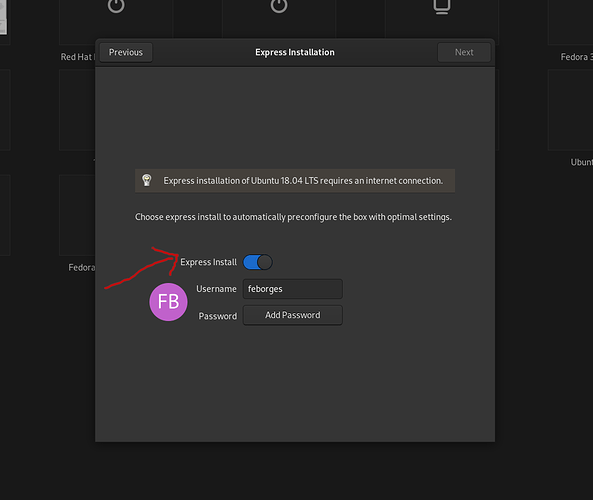
Task: Click the express install description text
Action: click(293, 217)
